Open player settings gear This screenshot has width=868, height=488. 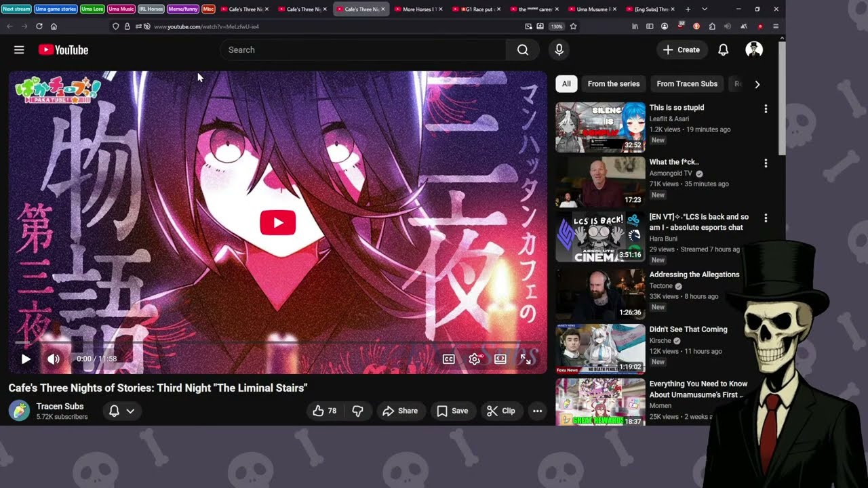(475, 359)
